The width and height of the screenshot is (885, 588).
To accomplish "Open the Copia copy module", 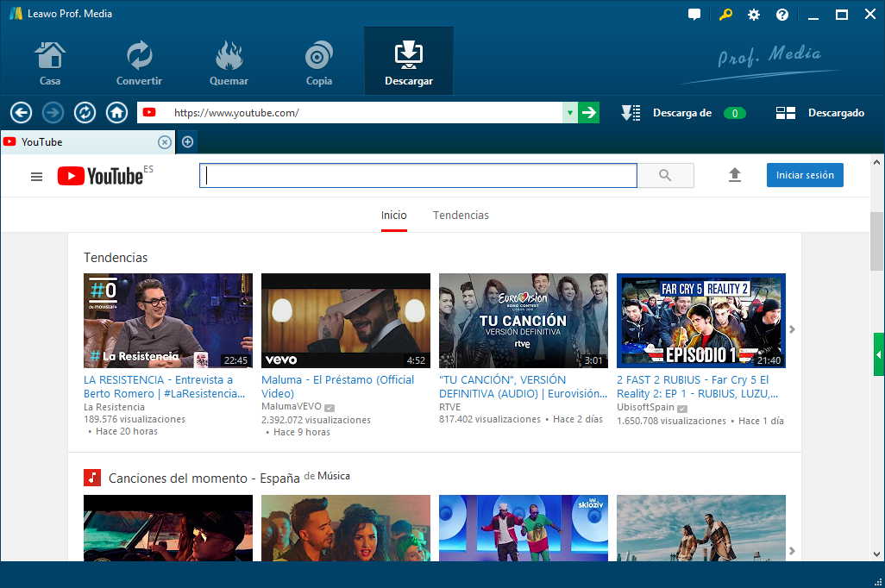I will pos(319,63).
